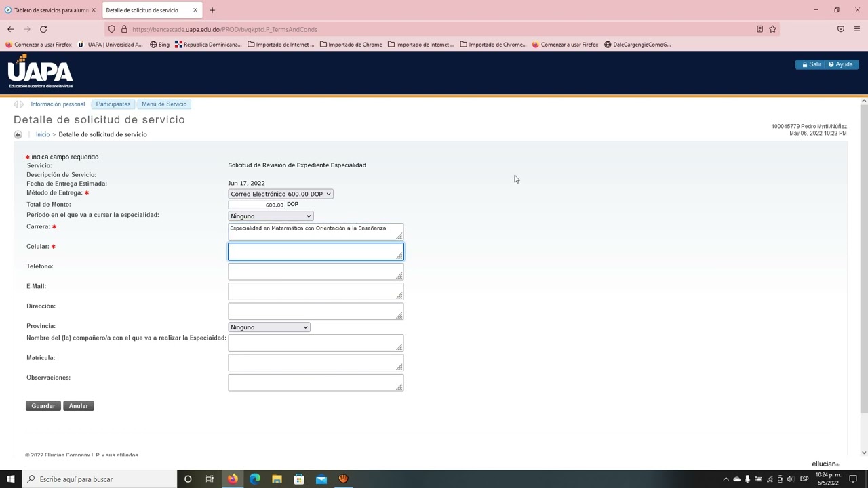
Task: Open the Pocket save icon
Action: (x=841, y=29)
